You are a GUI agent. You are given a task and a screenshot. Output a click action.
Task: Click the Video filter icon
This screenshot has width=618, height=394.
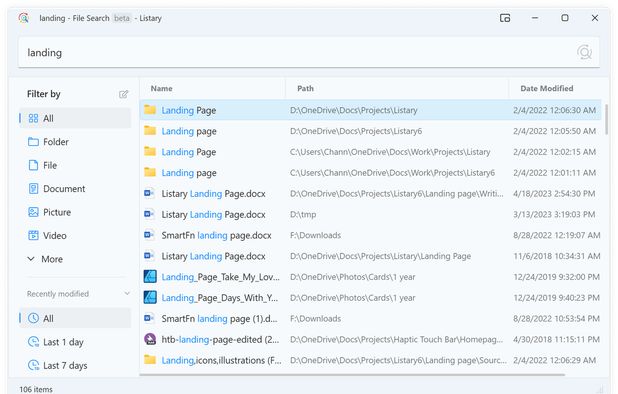[x=34, y=236]
